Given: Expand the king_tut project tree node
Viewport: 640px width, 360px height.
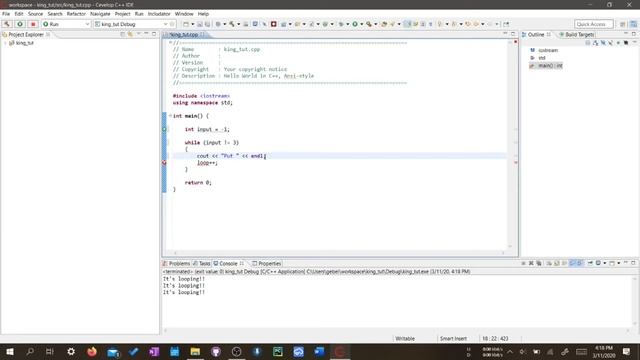Looking at the screenshot, I should (5, 43).
